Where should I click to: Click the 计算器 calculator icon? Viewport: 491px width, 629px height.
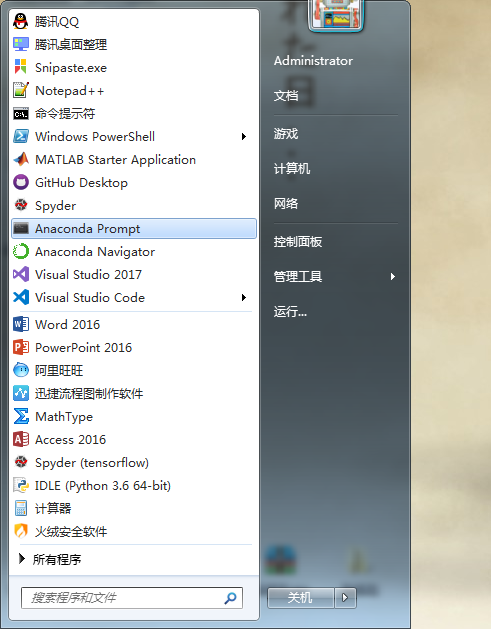point(20,508)
